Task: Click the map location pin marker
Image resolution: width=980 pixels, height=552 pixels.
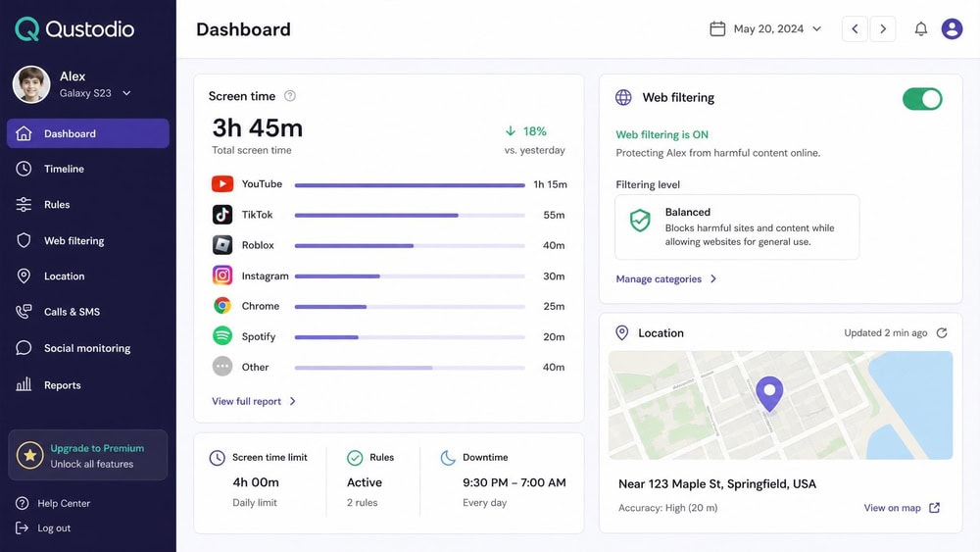Action: pos(769,394)
